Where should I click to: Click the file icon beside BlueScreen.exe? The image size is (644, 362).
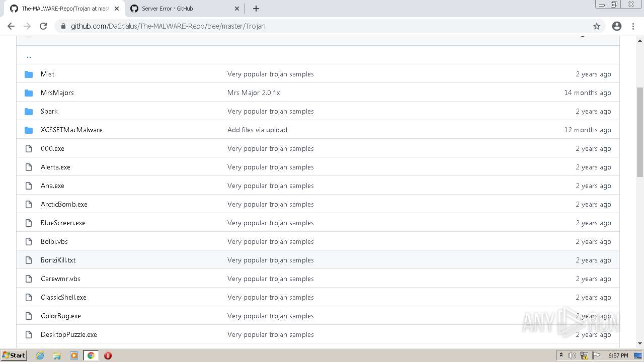pos(29,223)
